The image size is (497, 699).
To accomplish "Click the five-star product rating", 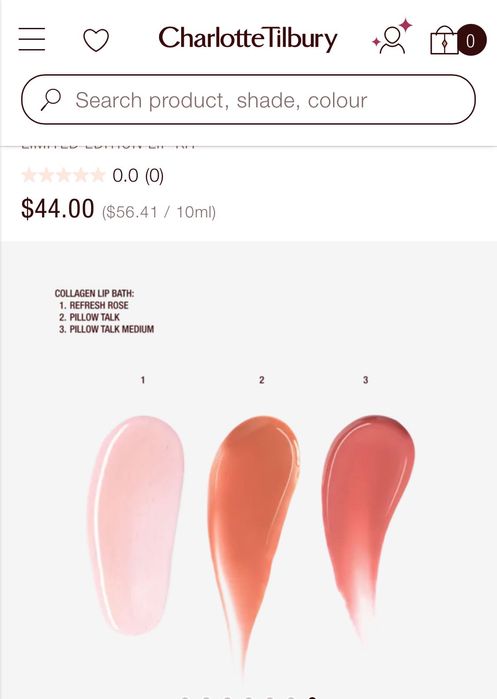I will (63, 175).
